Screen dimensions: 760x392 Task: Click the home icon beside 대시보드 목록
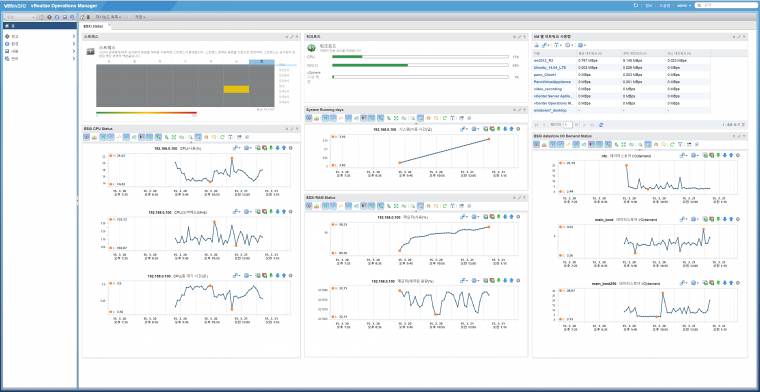82,17
